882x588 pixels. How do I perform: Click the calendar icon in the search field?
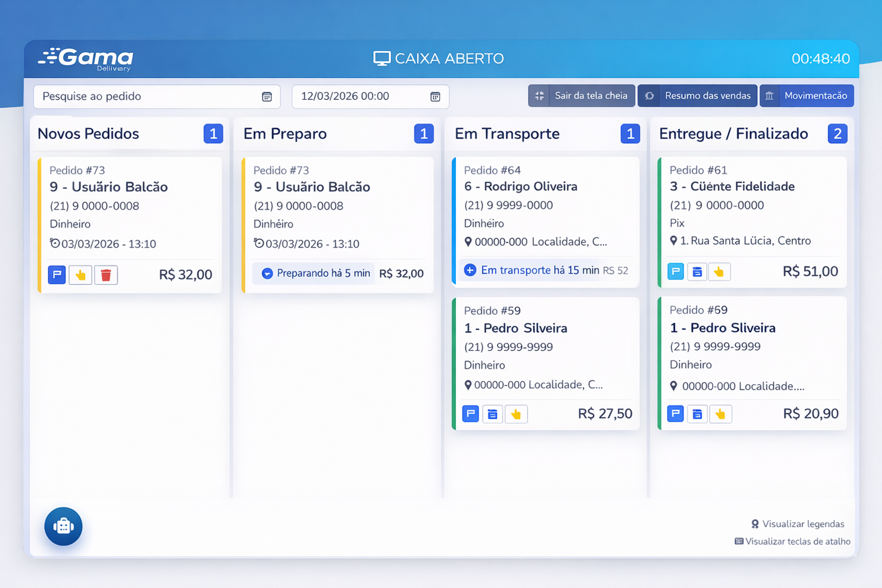coord(267,96)
